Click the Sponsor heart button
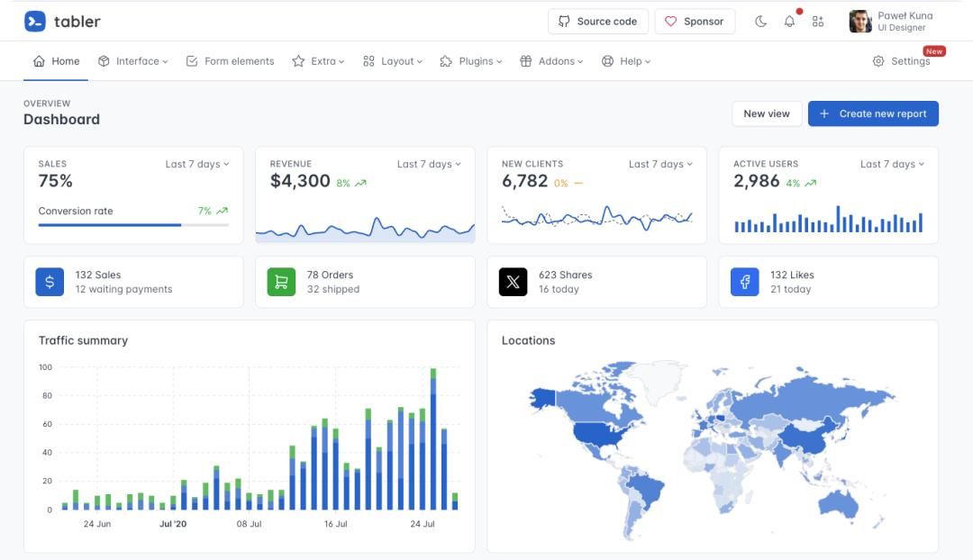Image resolution: width=973 pixels, height=560 pixels. tap(695, 22)
